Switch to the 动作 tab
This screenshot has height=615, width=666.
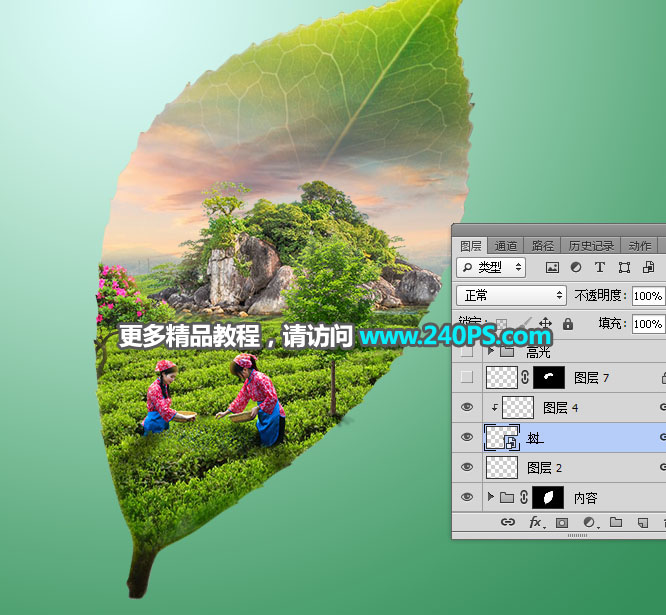point(640,246)
